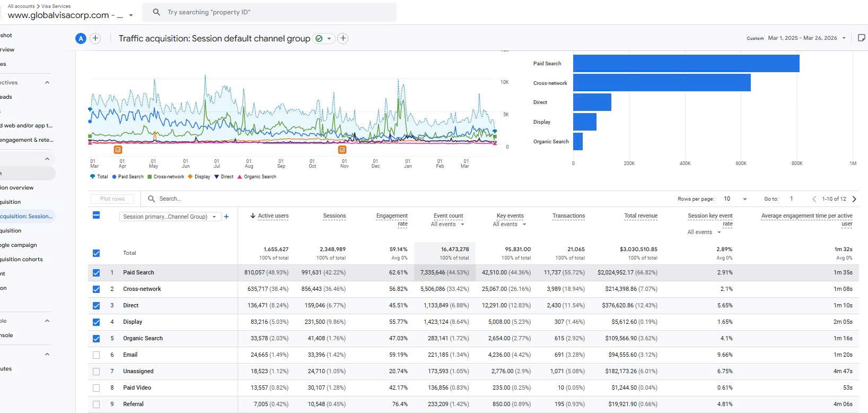Click the add dimension plus icon in table header
The width and height of the screenshot is (868, 413).
(226, 217)
